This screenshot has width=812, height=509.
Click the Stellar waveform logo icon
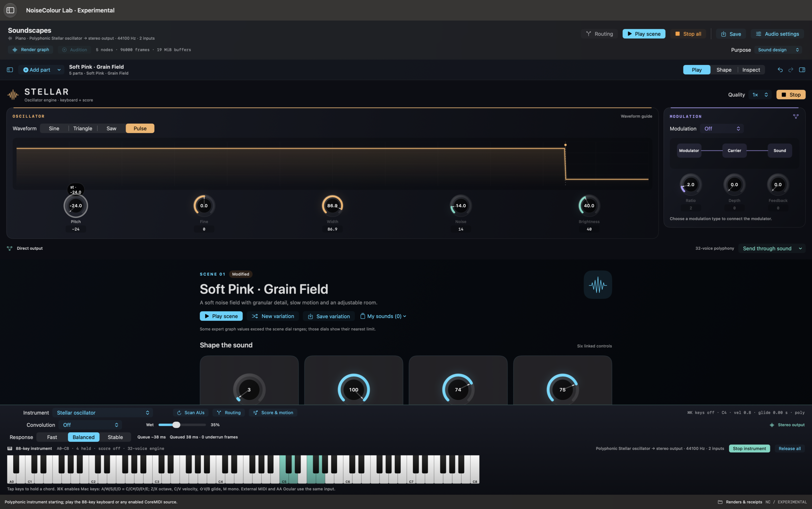tap(13, 95)
